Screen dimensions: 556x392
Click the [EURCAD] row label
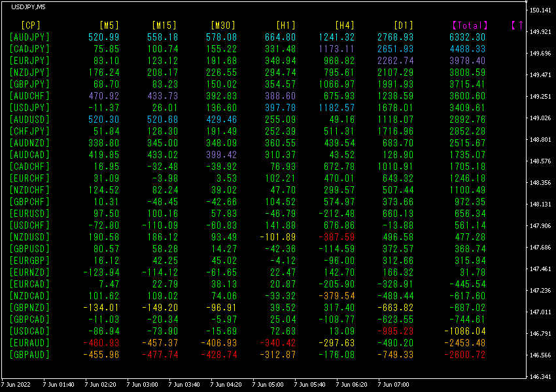coord(29,284)
